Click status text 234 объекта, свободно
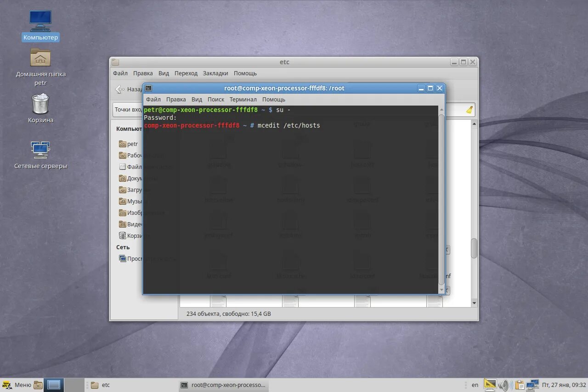 pos(229,314)
